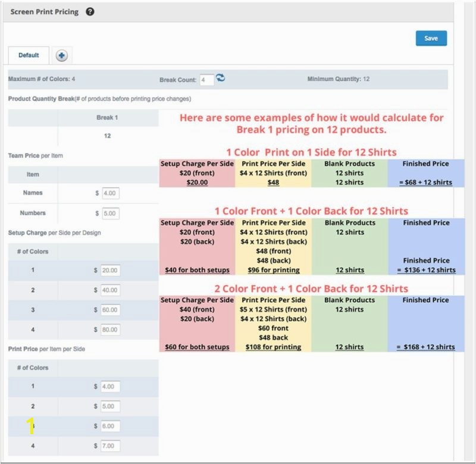Click the refresh icon beside Break Count
476x464 pixels.
pyautogui.click(x=221, y=78)
